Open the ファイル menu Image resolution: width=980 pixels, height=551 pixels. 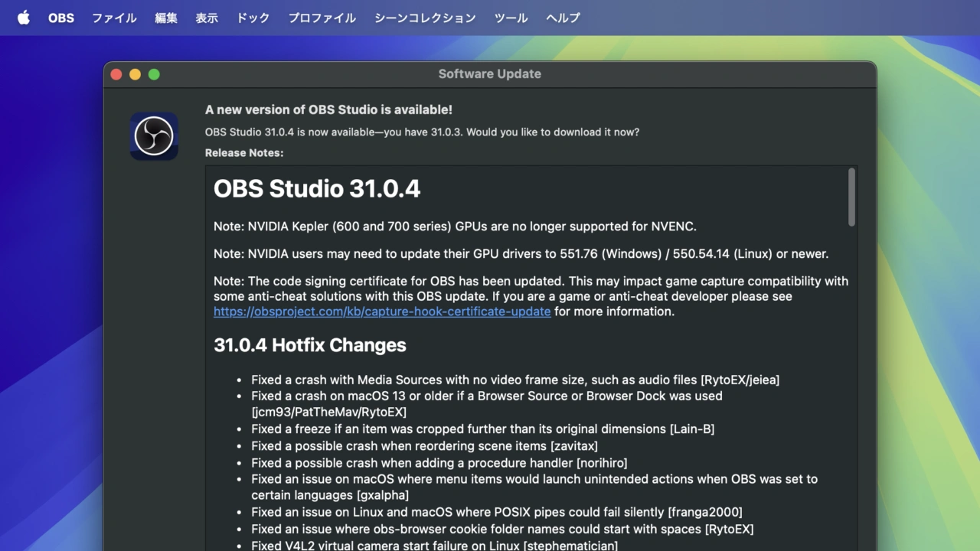point(114,18)
